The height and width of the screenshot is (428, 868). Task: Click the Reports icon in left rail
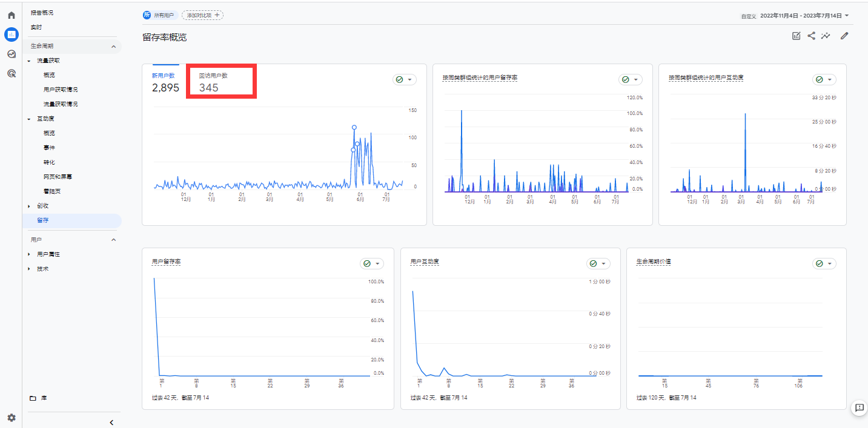coord(11,35)
